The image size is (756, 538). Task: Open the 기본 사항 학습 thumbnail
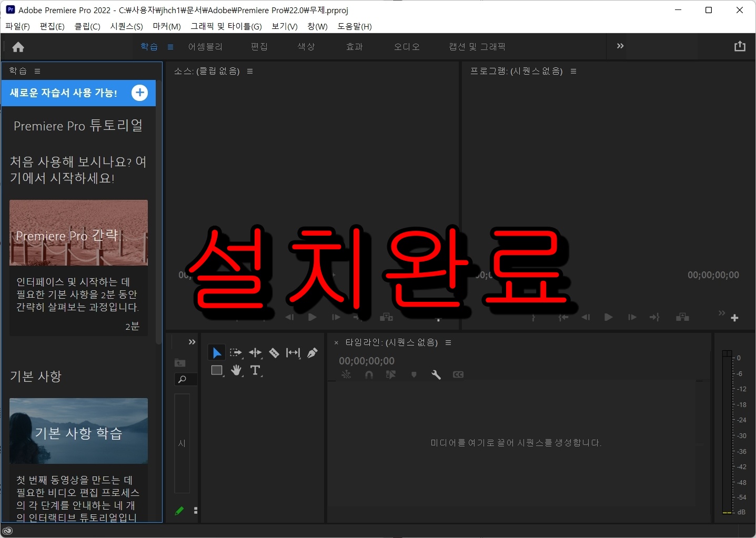78,431
